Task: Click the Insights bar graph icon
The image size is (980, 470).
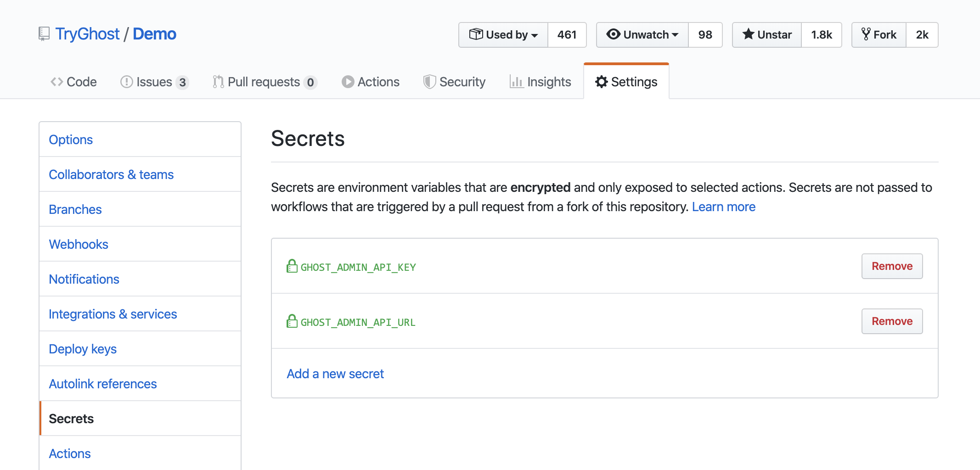Action: [x=516, y=82]
